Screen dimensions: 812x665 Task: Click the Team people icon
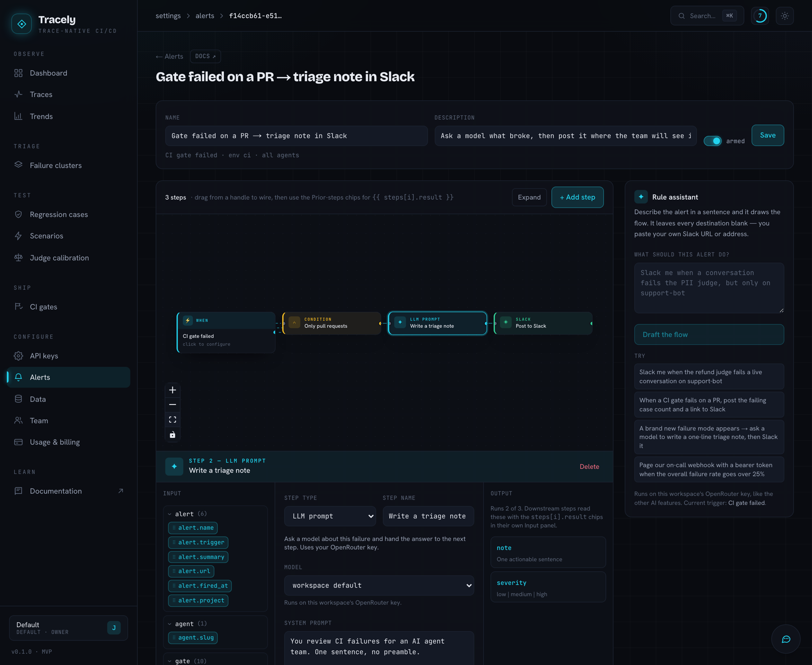click(18, 421)
